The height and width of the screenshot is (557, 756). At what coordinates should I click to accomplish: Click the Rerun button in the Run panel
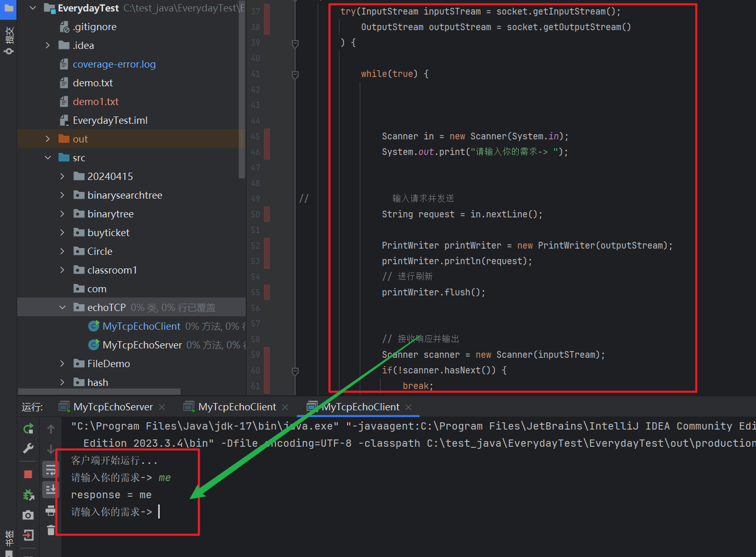(x=28, y=429)
